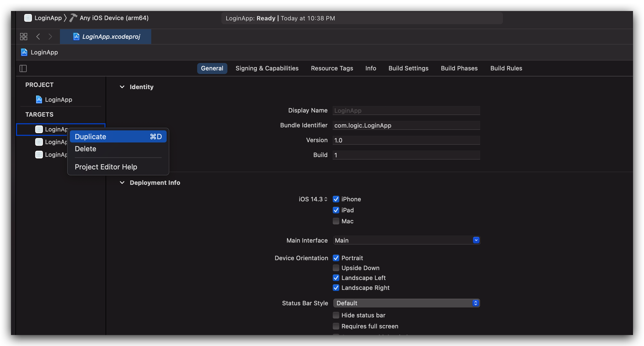Choose Any iOS Device (arm64) destination
The width and height of the screenshot is (644, 346).
pyautogui.click(x=114, y=18)
